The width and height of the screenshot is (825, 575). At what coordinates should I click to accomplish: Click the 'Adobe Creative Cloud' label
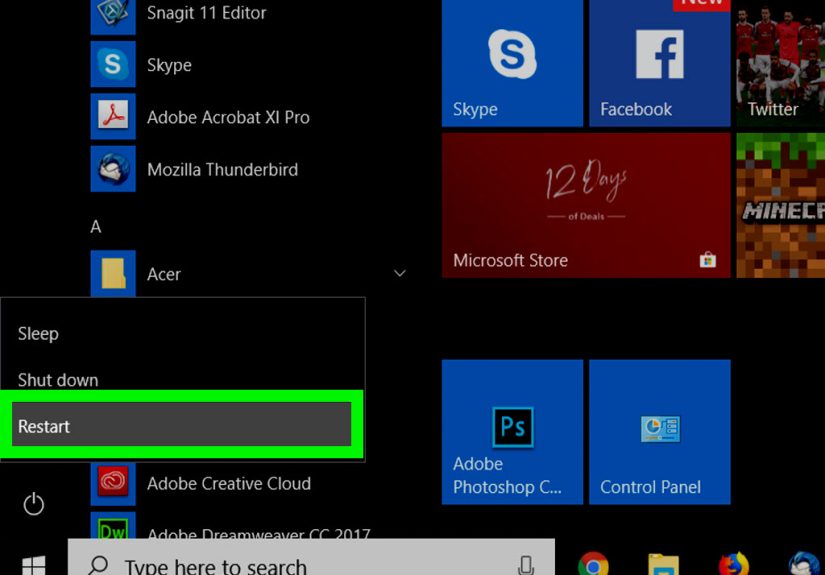pos(229,483)
